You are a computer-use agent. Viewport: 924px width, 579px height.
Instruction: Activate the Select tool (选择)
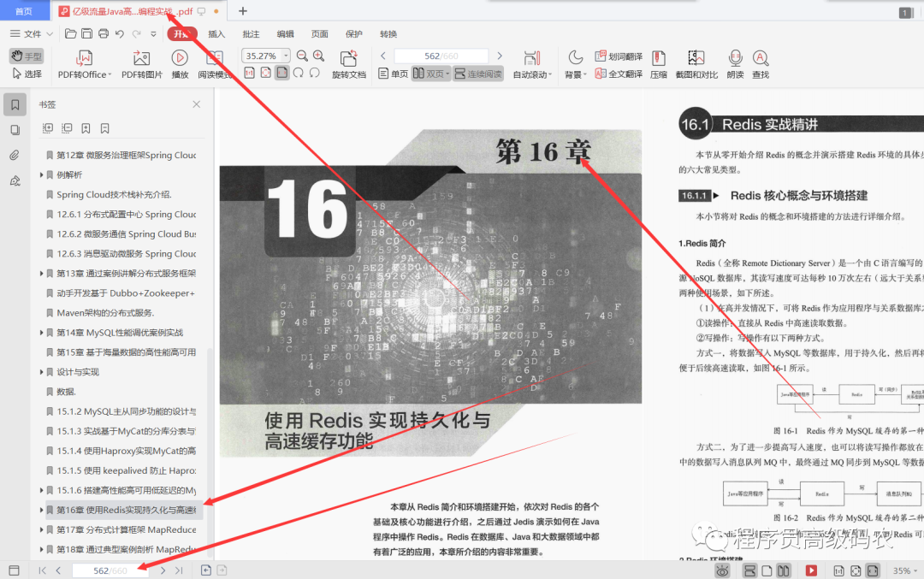(x=27, y=74)
